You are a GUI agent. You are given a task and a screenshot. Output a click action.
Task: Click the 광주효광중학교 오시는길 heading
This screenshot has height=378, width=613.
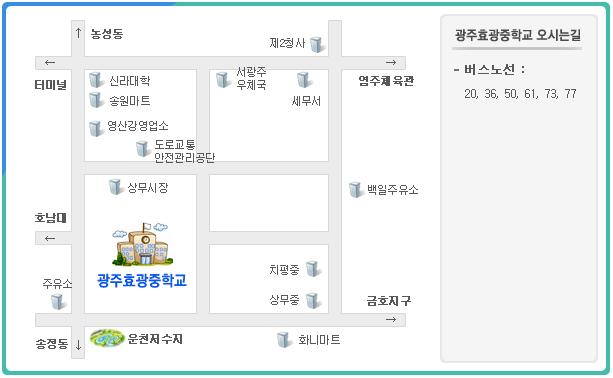pyautogui.click(x=518, y=35)
